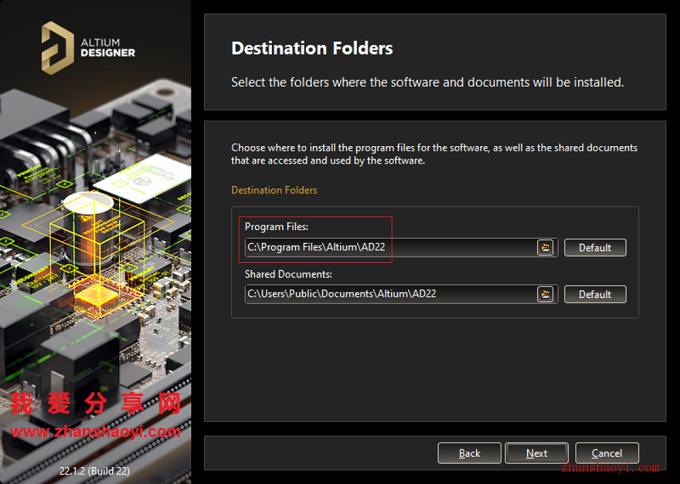680x484 pixels.
Task: Click 'Select the folders where the software' subtitle
Action: point(427,82)
